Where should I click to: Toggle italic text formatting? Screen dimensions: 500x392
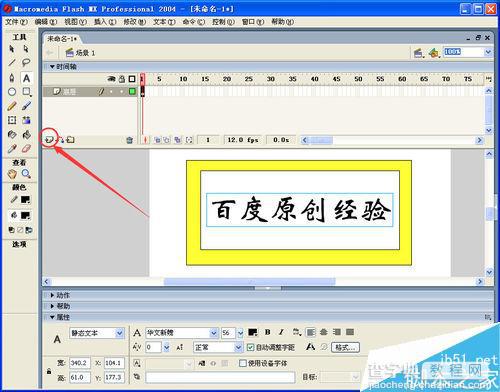click(281, 332)
